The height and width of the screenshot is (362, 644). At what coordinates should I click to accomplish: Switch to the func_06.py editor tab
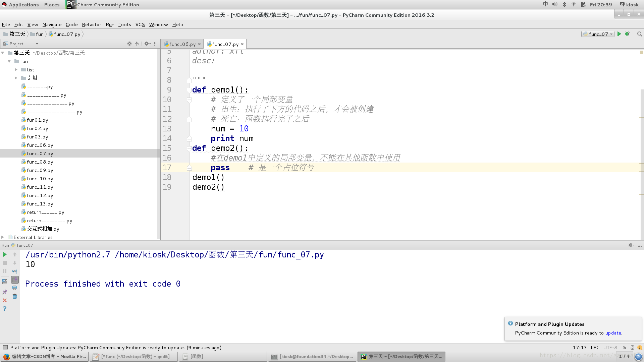pos(182,44)
